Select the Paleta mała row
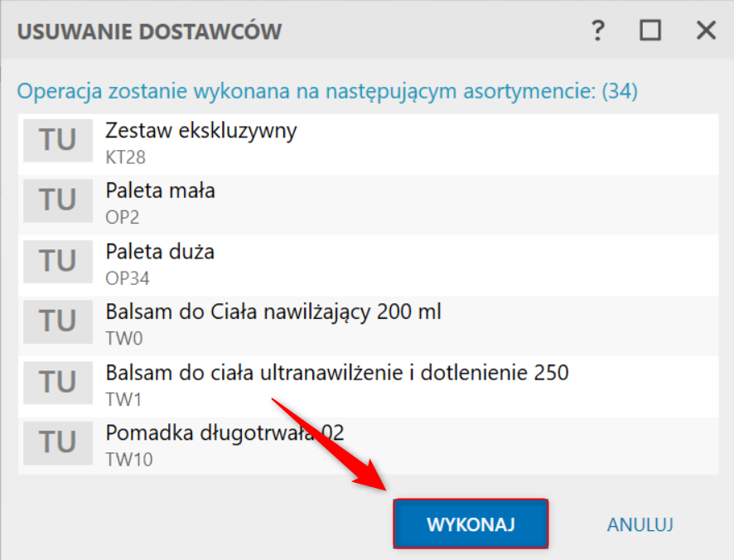The height and width of the screenshot is (560, 734). pyautogui.click(x=368, y=205)
